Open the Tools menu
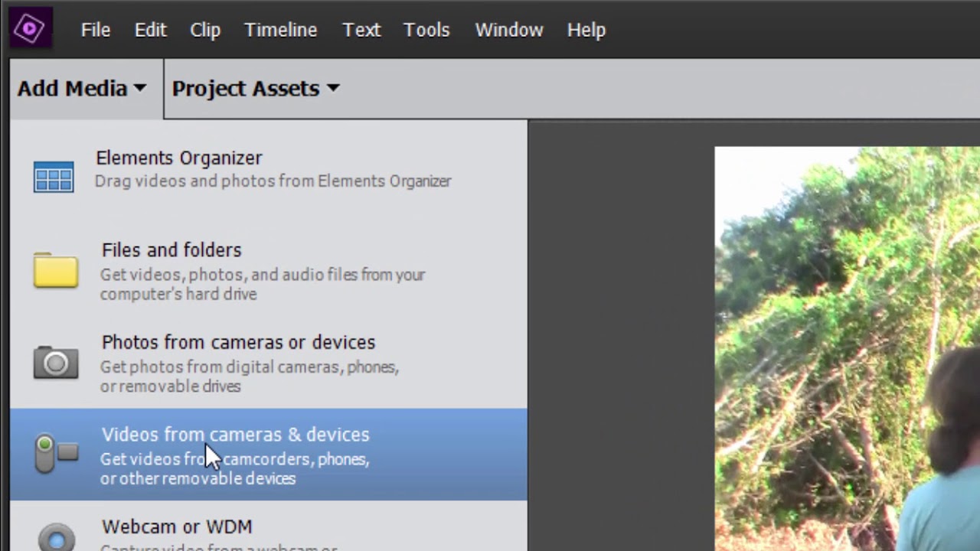The image size is (980, 551). point(426,30)
